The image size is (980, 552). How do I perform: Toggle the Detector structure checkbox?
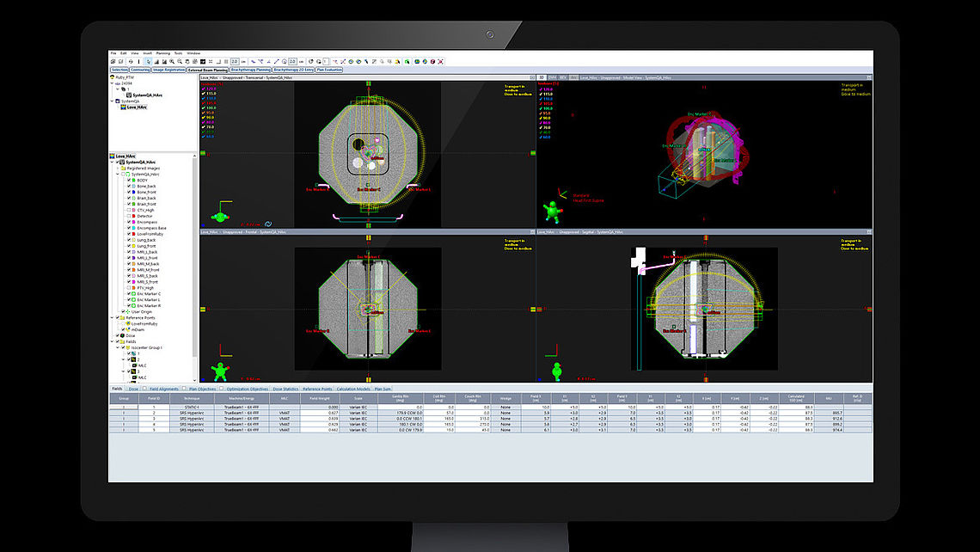click(x=129, y=215)
